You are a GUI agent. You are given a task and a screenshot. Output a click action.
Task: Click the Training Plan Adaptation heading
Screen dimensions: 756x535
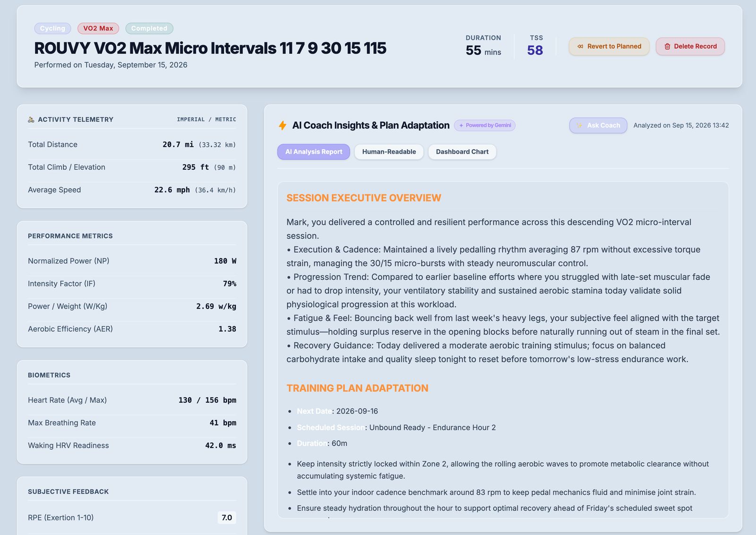[357, 388]
